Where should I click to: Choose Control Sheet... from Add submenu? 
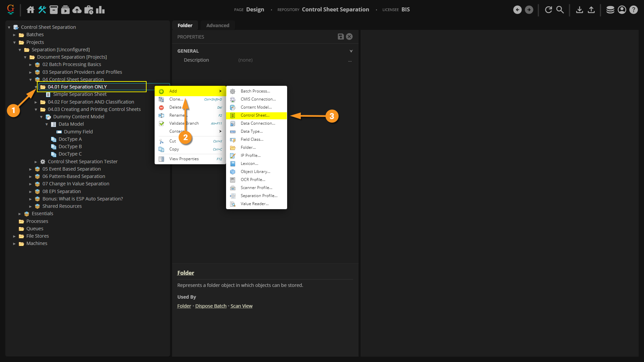[x=255, y=115]
